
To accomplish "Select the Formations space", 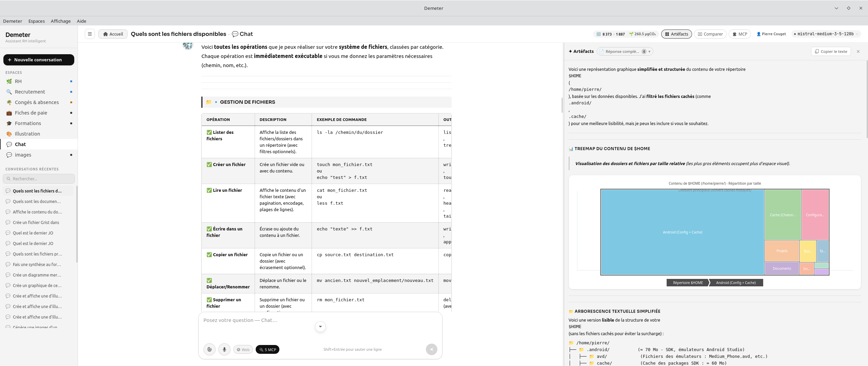I will [39, 123].
